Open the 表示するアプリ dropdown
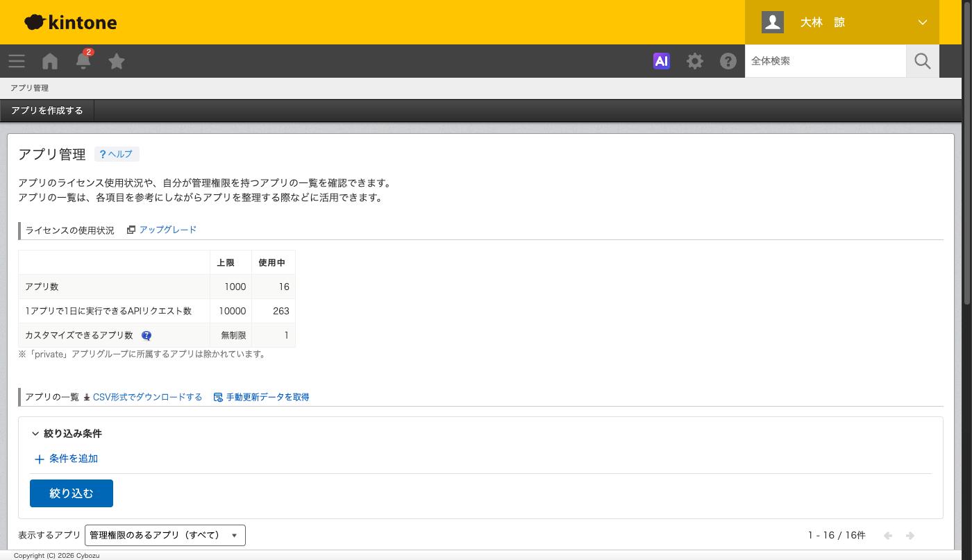 click(x=165, y=535)
